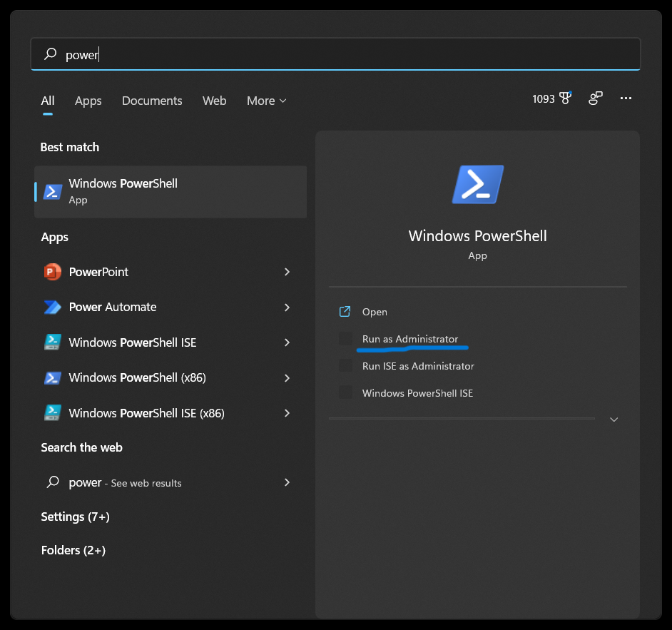This screenshot has width=672, height=630.
Task: Click Open in PowerShell preview pane
Action: (374, 312)
